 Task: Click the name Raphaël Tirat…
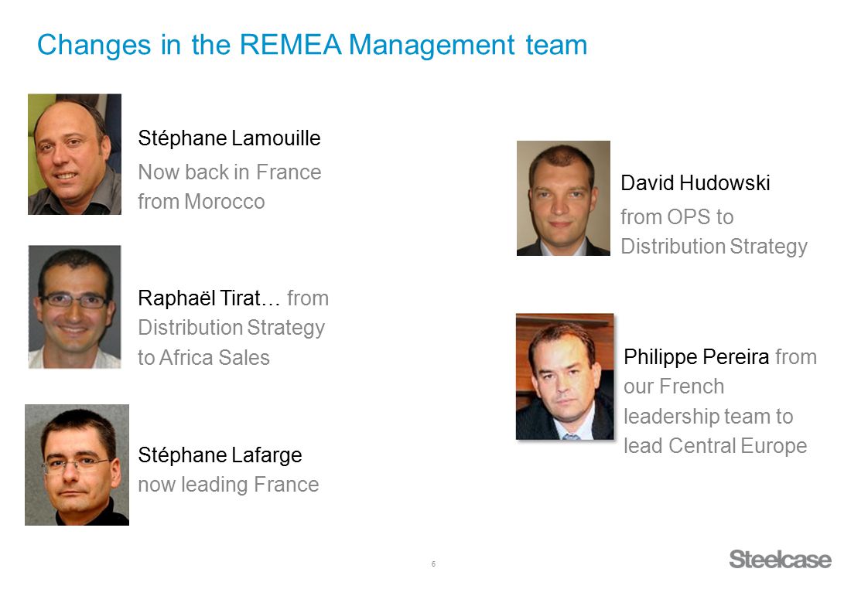(x=209, y=298)
